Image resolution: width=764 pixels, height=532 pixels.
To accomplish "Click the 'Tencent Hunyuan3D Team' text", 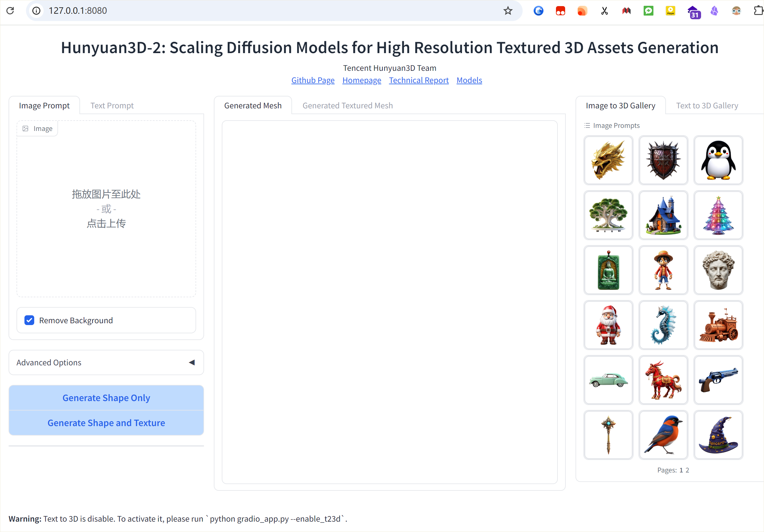I will point(389,68).
